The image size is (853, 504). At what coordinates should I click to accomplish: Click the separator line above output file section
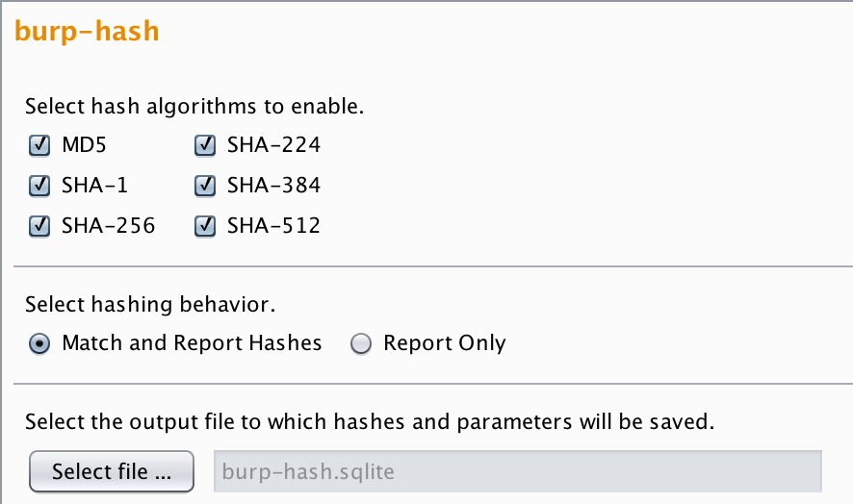pos(432,383)
